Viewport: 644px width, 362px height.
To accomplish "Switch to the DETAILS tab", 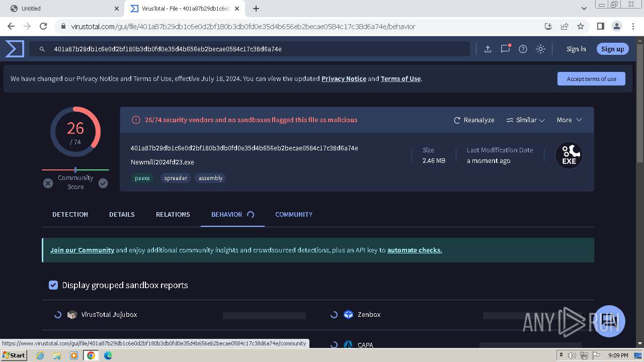I will (122, 214).
